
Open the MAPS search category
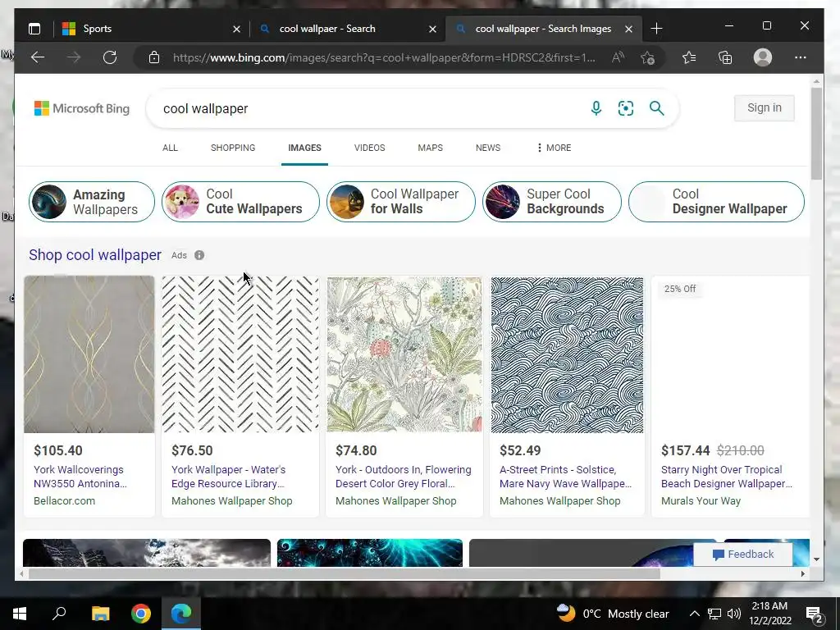point(430,148)
